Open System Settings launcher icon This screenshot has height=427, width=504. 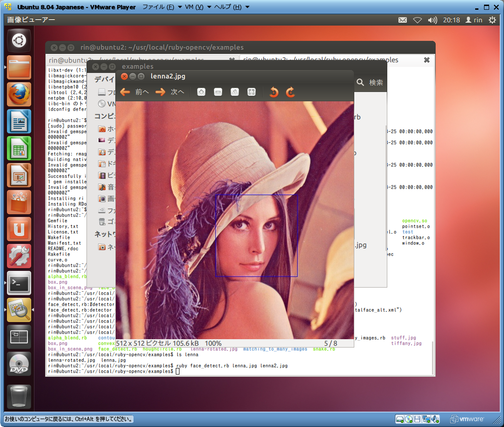pos(19,256)
